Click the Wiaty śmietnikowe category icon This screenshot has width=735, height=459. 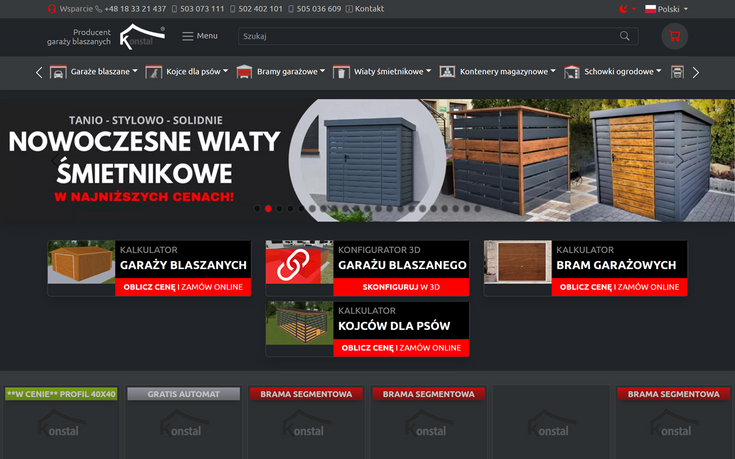pyautogui.click(x=341, y=72)
